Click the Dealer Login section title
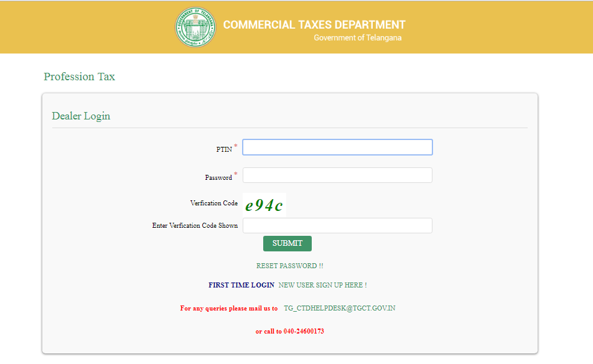Viewport: 593px width, 364px height. pyautogui.click(x=81, y=116)
